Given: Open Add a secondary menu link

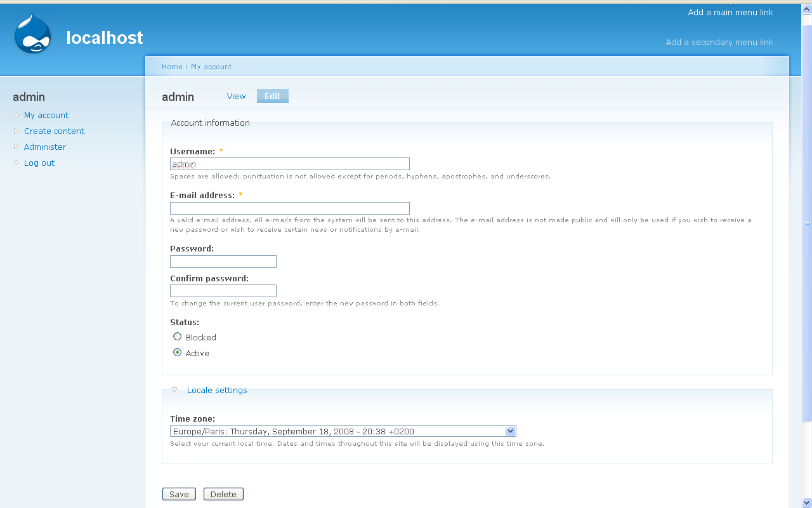Looking at the screenshot, I should pos(719,42).
